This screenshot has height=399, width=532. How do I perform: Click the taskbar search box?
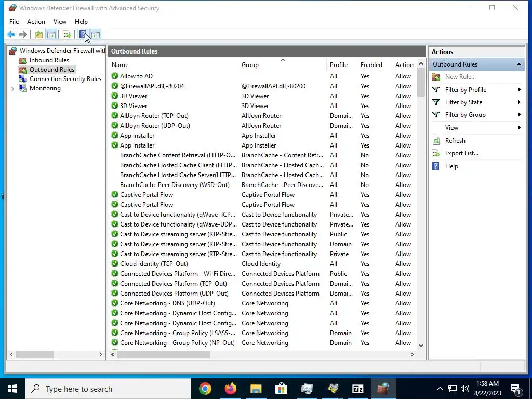click(108, 389)
